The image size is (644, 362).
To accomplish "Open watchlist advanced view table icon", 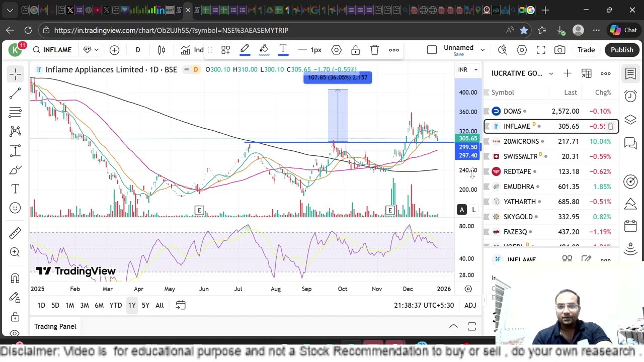I will pos(587,73).
